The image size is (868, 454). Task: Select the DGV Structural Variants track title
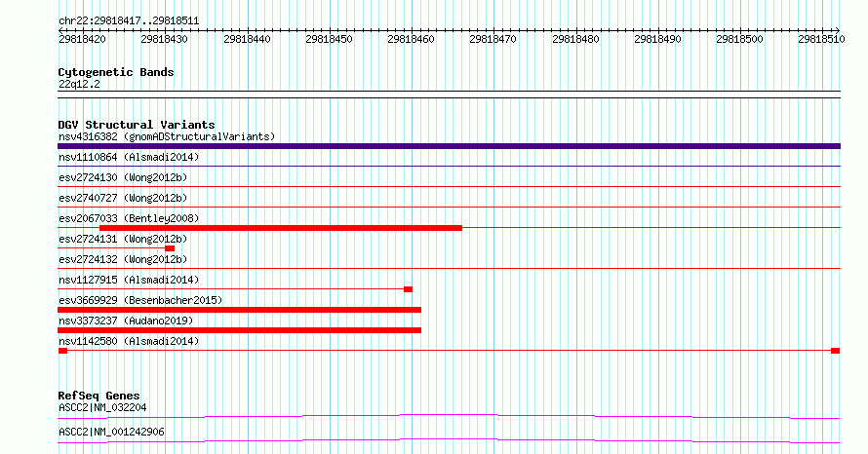point(137,125)
